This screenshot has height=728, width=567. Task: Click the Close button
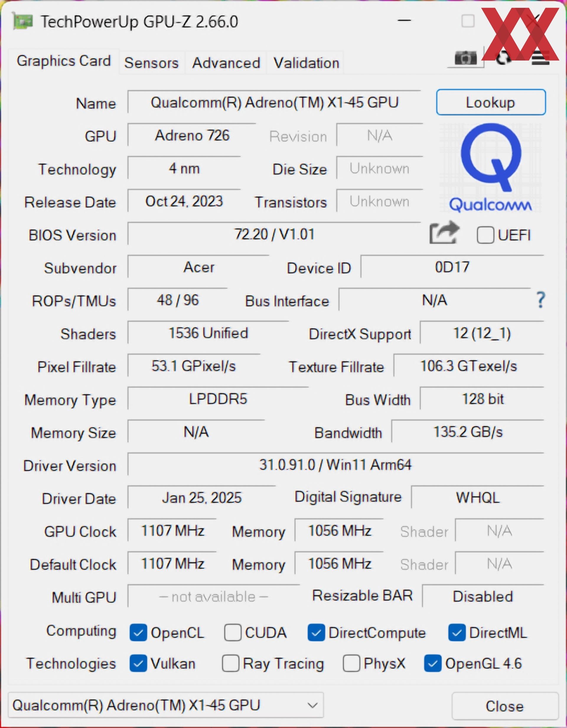tap(505, 706)
